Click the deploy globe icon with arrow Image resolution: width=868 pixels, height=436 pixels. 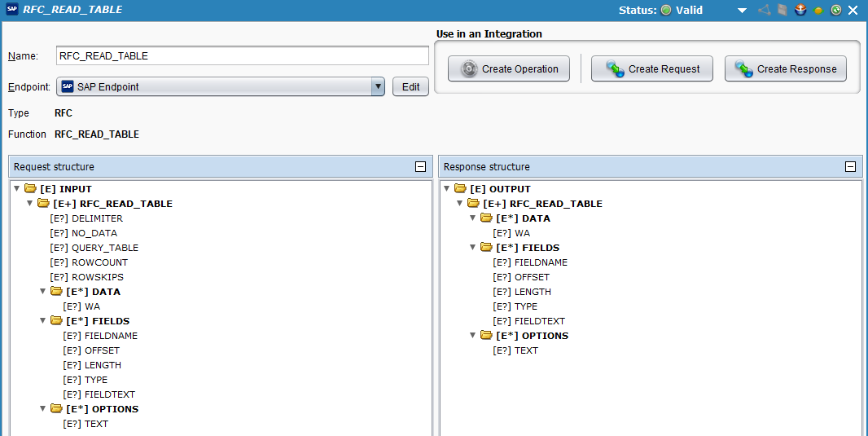click(x=800, y=11)
